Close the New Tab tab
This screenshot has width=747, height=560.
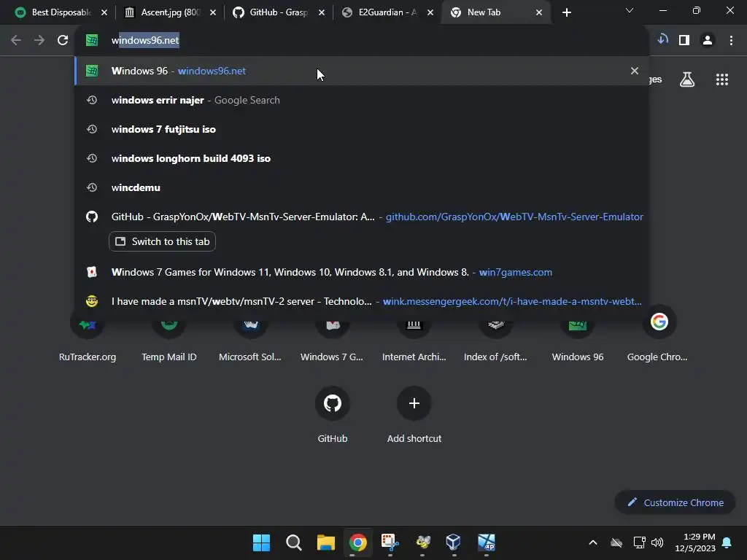point(539,12)
